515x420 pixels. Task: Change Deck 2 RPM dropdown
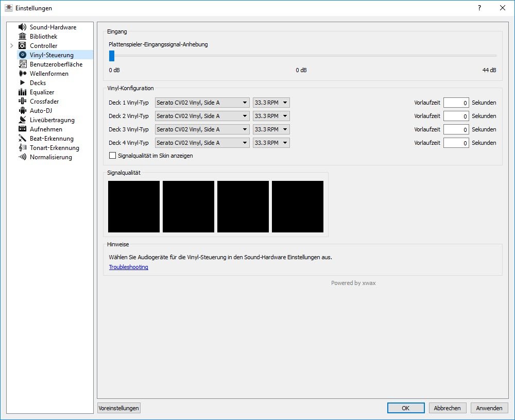pos(271,116)
